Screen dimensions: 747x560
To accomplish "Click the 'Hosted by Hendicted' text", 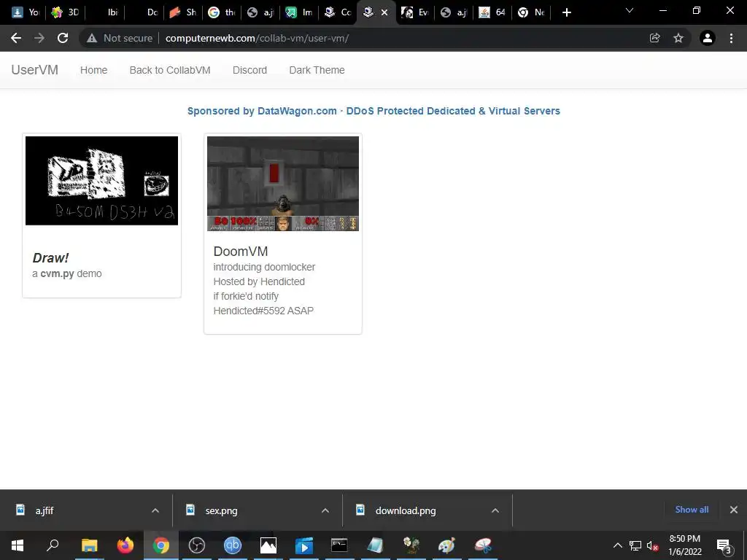I will click(259, 281).
